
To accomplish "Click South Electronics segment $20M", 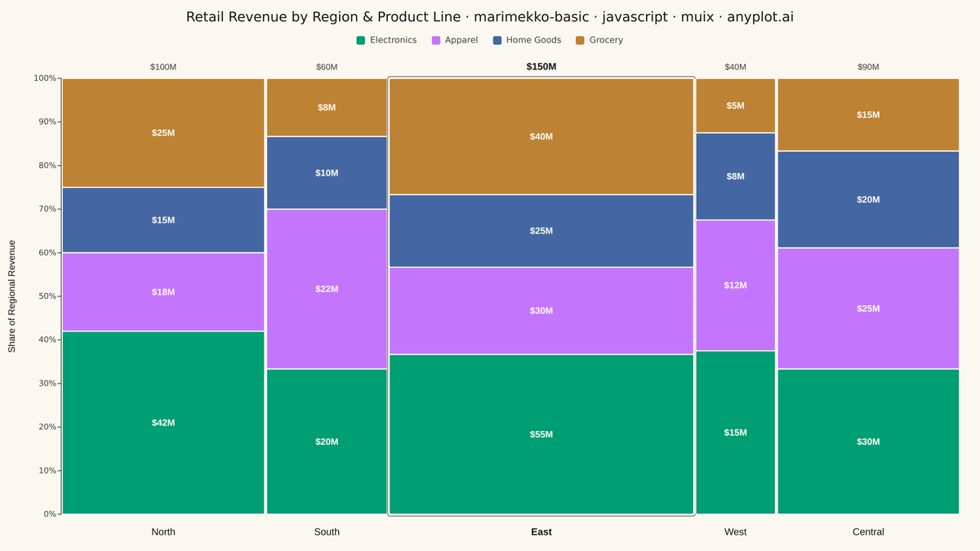I will (327, 442).
